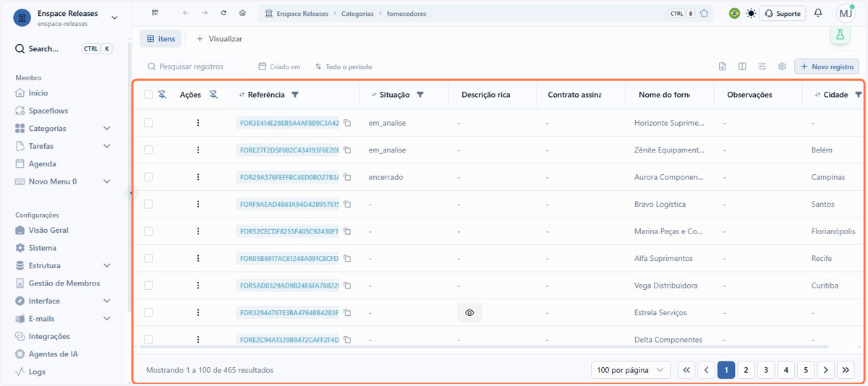This screenshot has width=868, height=386.
Task: Select all rows checkbox in header
Action: click(x=148, y=95)
